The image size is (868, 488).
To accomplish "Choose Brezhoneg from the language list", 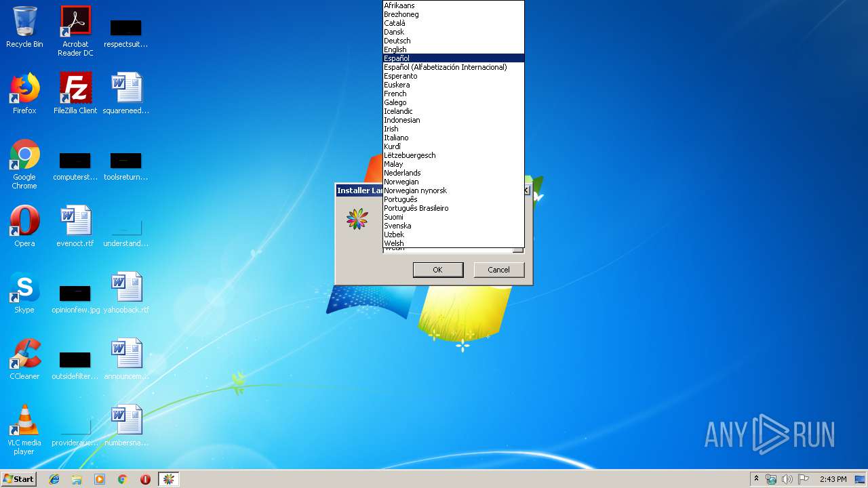I will (454, 14).
